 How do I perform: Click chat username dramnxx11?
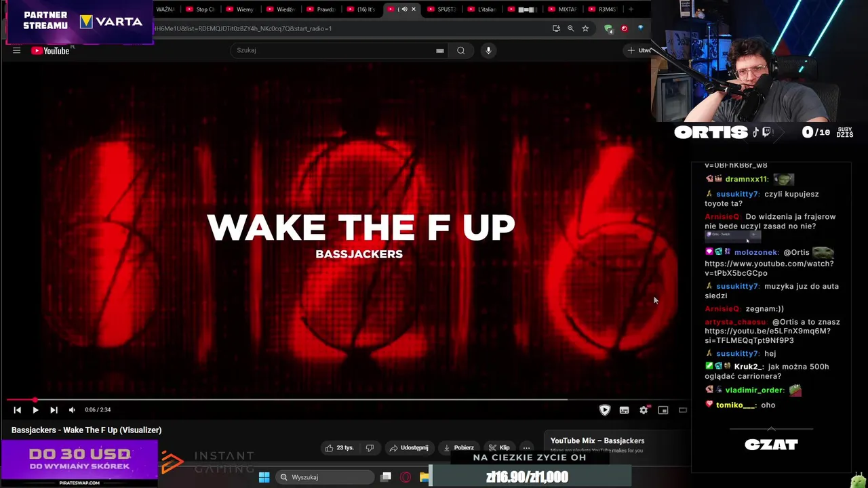coord(746,179)
